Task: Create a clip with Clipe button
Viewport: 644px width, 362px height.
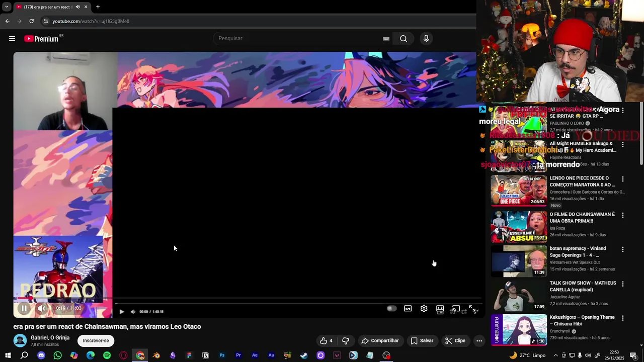Action: (x=455, y=341)
